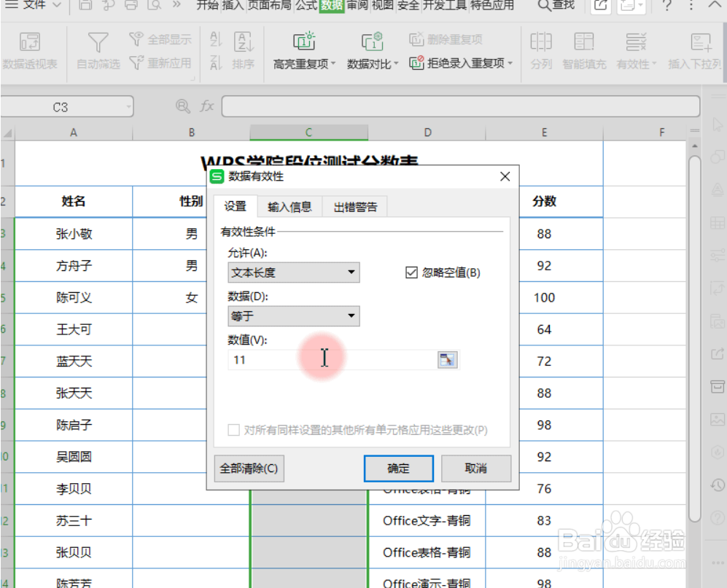Open the 特色应用 ribbon tab
727x588 pixels.
point(492,6)
